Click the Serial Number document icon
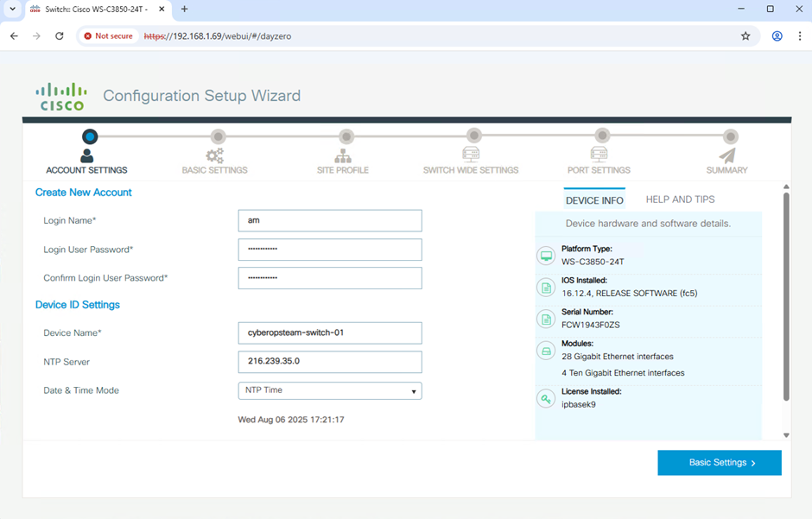Image resolution: width=812 pixels, height=519 pixels. [x=546, y=319]
